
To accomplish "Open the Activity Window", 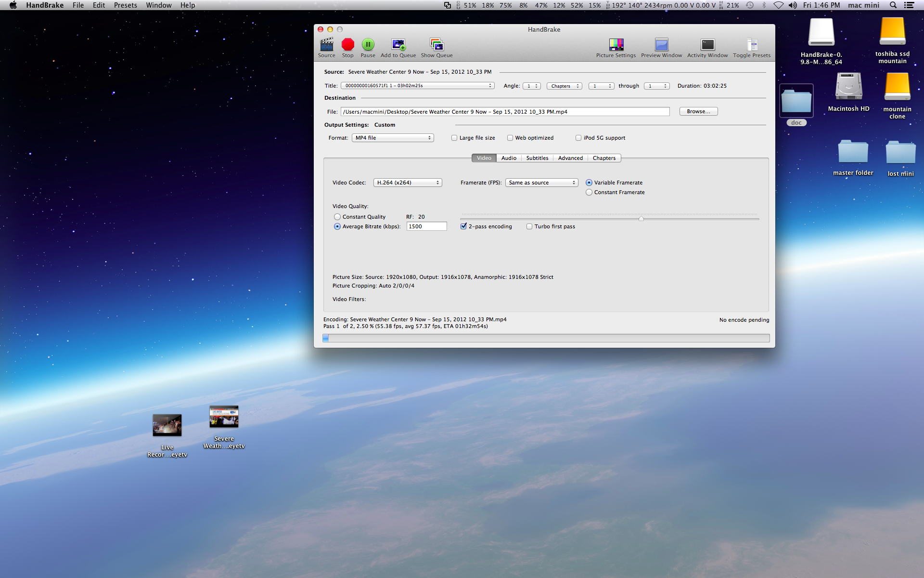I will [707, 48].
